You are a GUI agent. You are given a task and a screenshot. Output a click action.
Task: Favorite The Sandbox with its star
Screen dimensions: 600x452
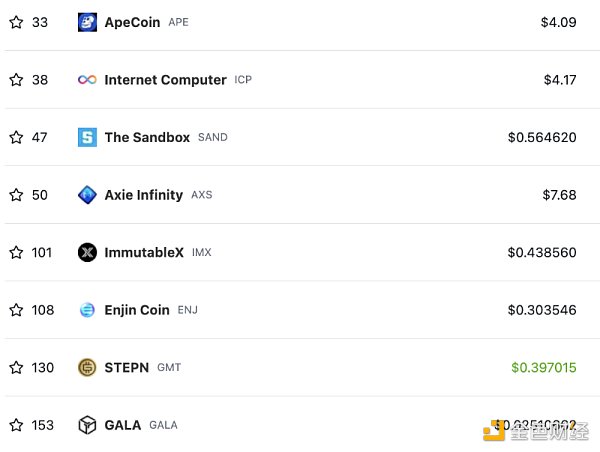coord(16,137)
